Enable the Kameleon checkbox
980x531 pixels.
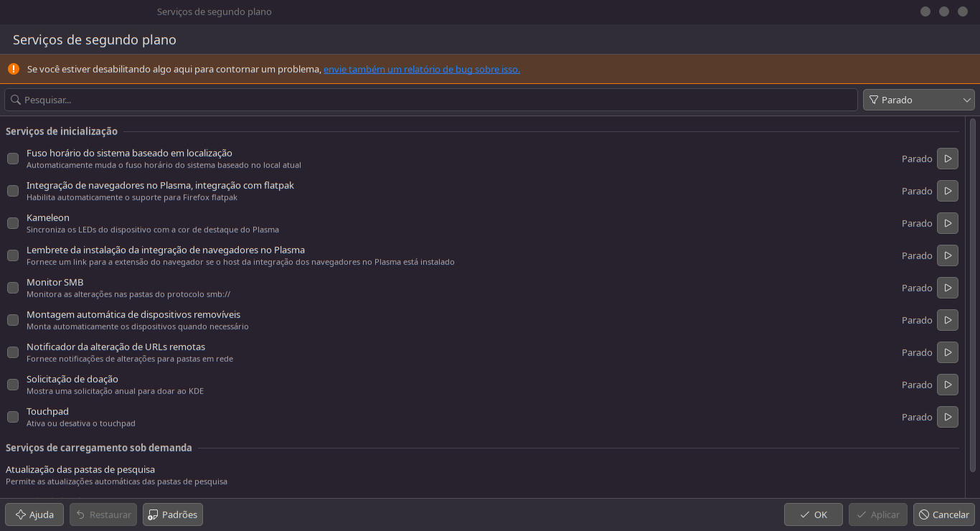[13, 223]
